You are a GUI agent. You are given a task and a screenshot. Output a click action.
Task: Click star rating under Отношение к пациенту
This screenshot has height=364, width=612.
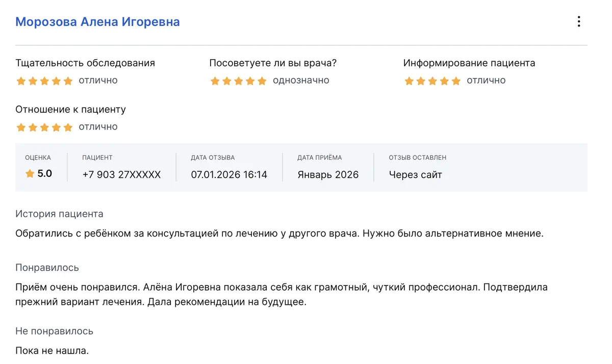44,127
